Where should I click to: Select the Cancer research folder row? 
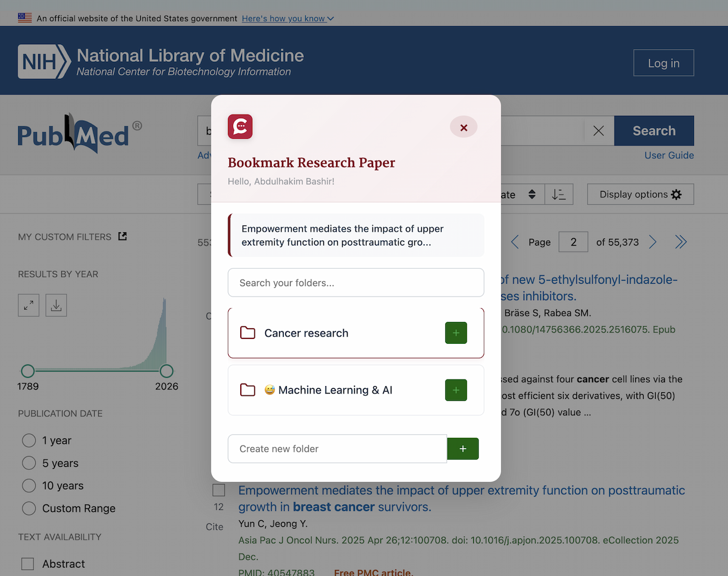point(356,333)
